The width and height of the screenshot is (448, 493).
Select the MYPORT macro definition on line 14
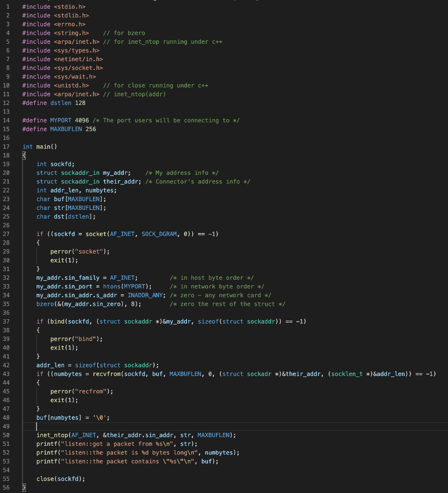tap(60, 120)
